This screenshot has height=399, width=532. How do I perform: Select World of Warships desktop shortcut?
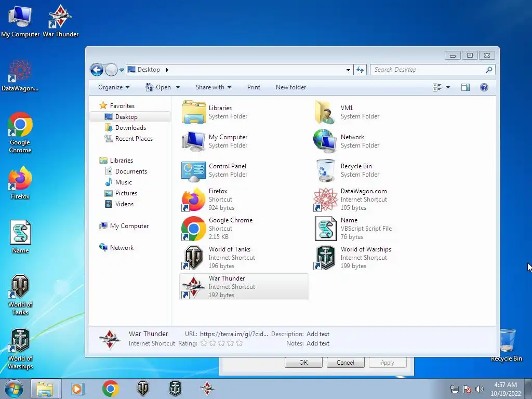coord(20,349)
